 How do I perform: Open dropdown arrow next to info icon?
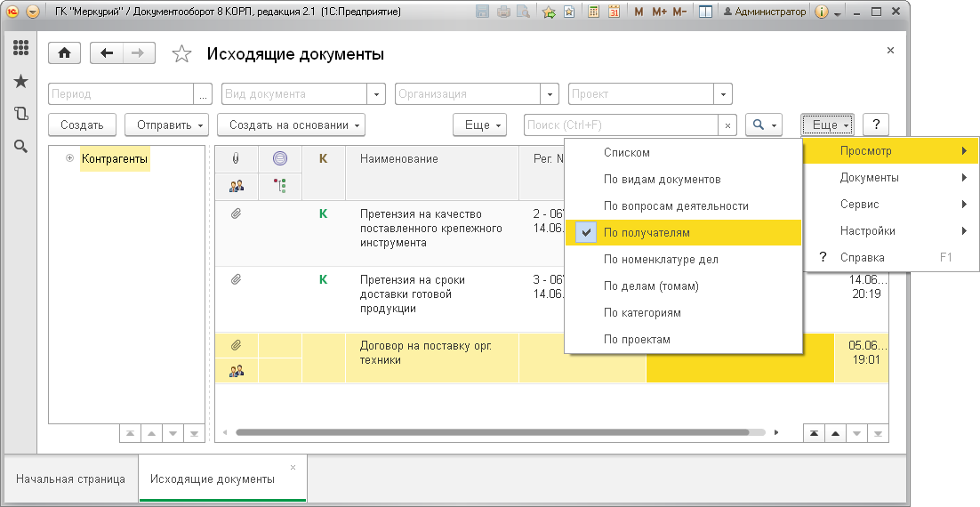[x=838, y=12]
